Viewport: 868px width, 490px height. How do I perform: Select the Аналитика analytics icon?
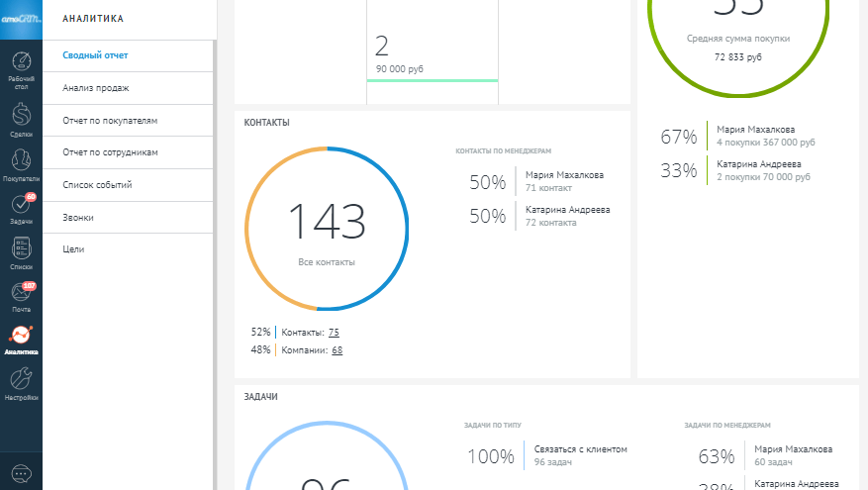[x=21, y=339]
